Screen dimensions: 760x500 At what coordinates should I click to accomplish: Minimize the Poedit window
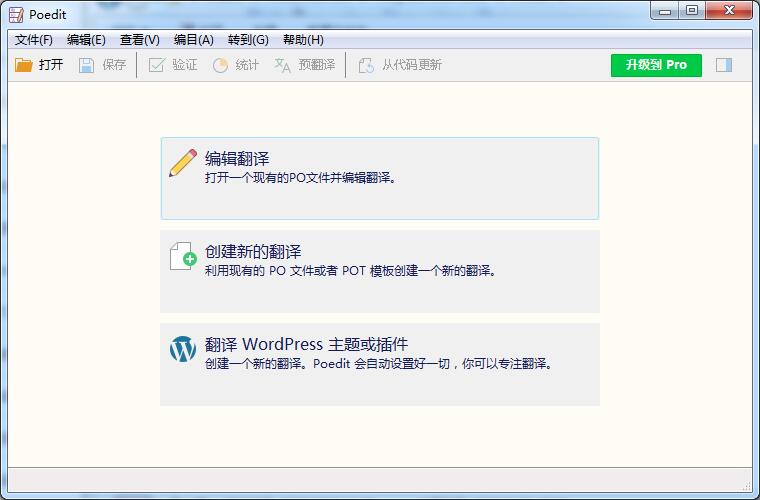pyautogui.click(x=665, y=11)
